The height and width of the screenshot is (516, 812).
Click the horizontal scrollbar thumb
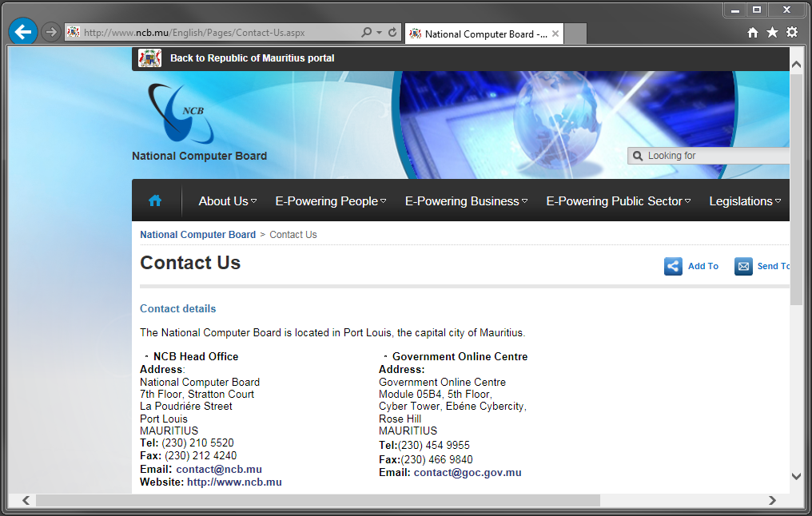pyautogui.click(x=318, y=501)
